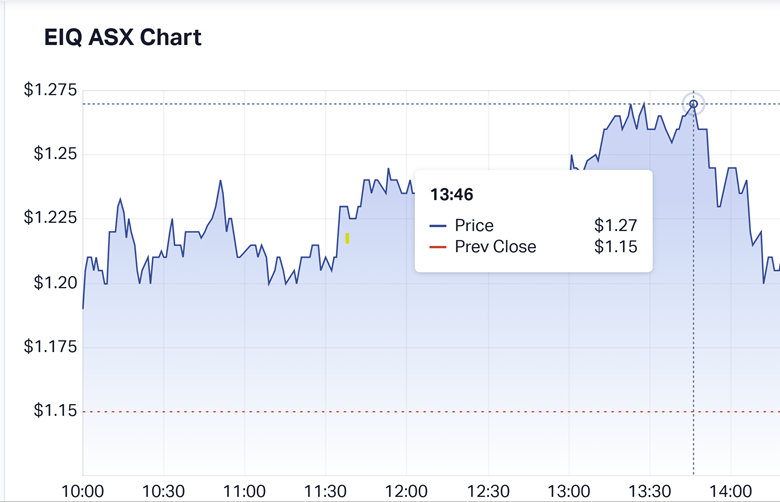Screen dimensions: 780x502
Task: Click the 11:00 time axis label
Action: tap(245, 490)
